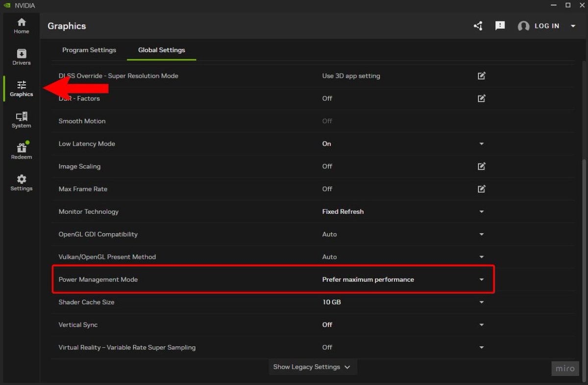Click the share icon in header
Screen dimensions: 588x385
(478, 26)
